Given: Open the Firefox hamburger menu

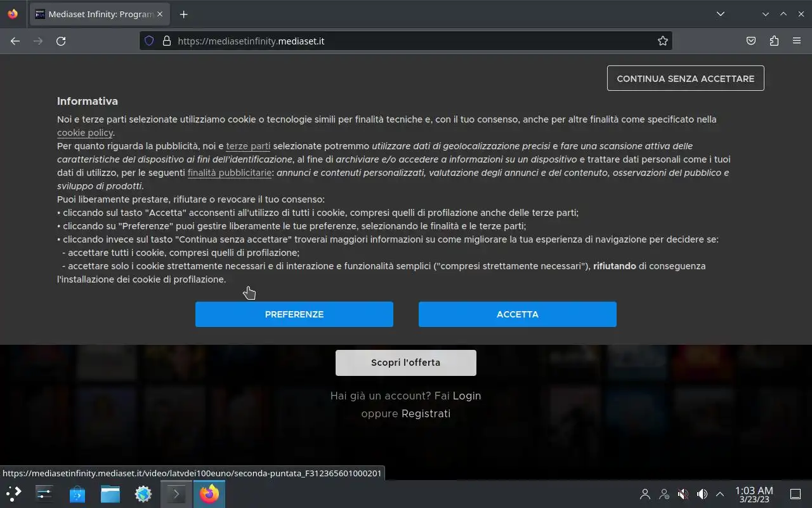Looking at the screenshot, I should [x=797, y=41].
